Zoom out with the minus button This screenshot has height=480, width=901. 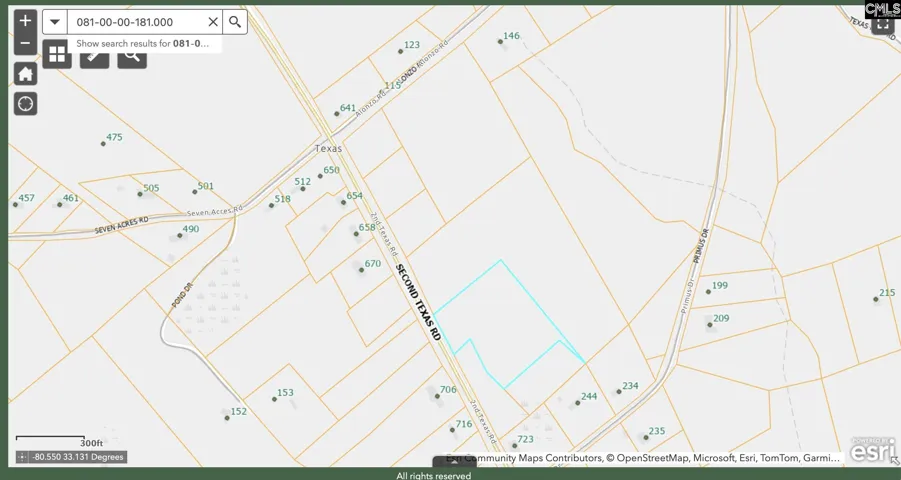point(25,44)
